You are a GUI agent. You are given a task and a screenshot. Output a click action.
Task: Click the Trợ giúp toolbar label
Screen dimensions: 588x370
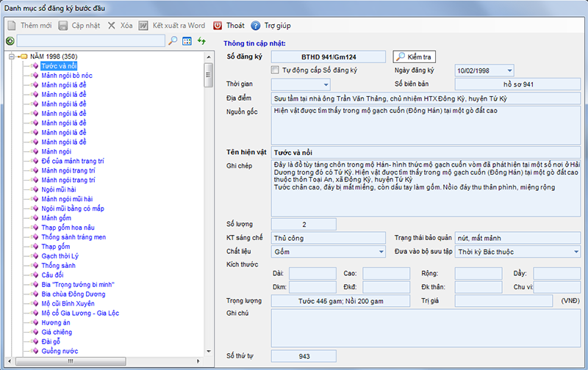pos(278,26)
